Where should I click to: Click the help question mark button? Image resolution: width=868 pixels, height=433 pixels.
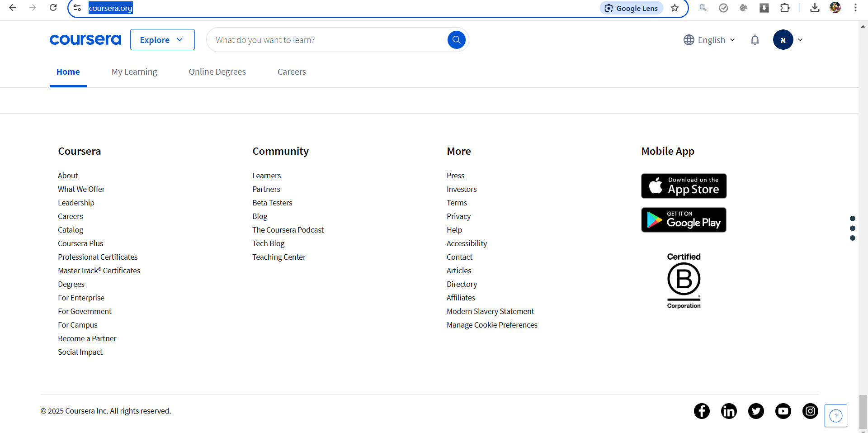[836, 416]
